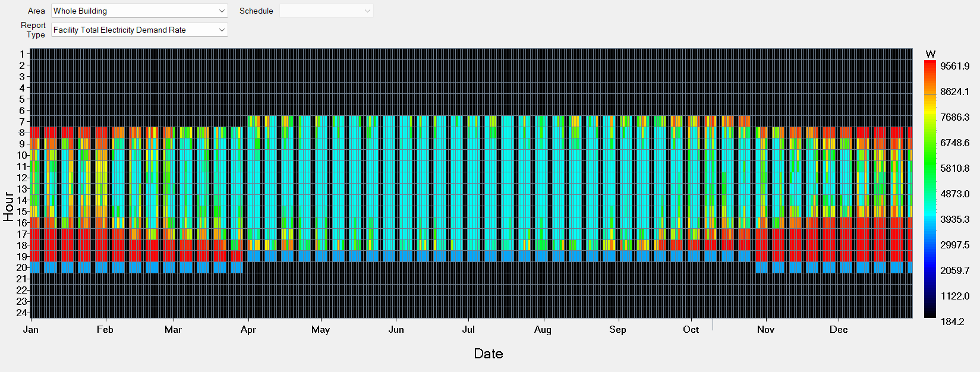This screenshot has height=372, width=980.
Task: Select hour 12 on the vertical axis
Action: (x=22, y=178)
